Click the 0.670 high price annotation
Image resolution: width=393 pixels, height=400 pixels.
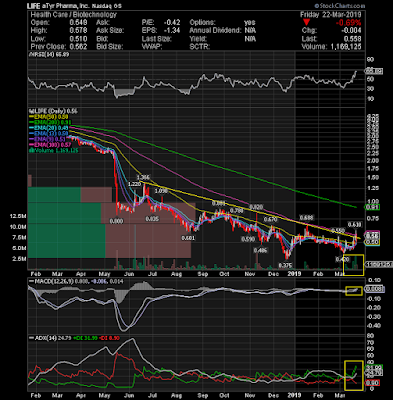[270, 219]
